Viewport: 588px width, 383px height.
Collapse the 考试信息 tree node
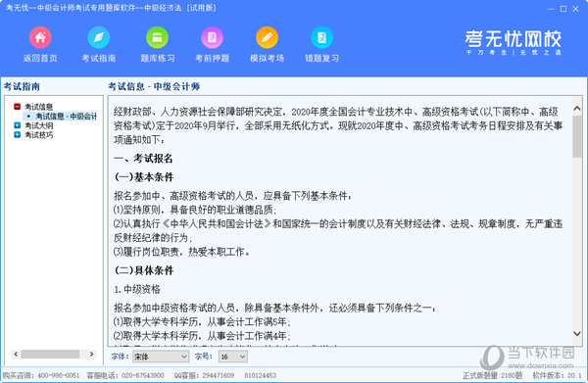pos(17,107)
